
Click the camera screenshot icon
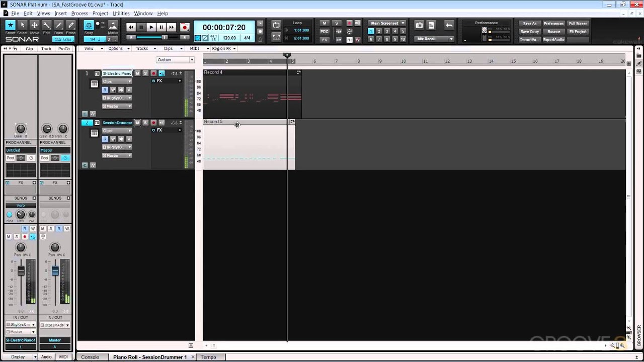(419, 25)
